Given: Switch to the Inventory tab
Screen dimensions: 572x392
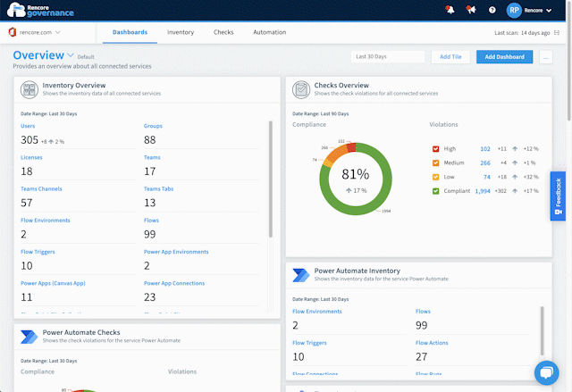Looking at the screenshot, I should (x=181, y=32).
